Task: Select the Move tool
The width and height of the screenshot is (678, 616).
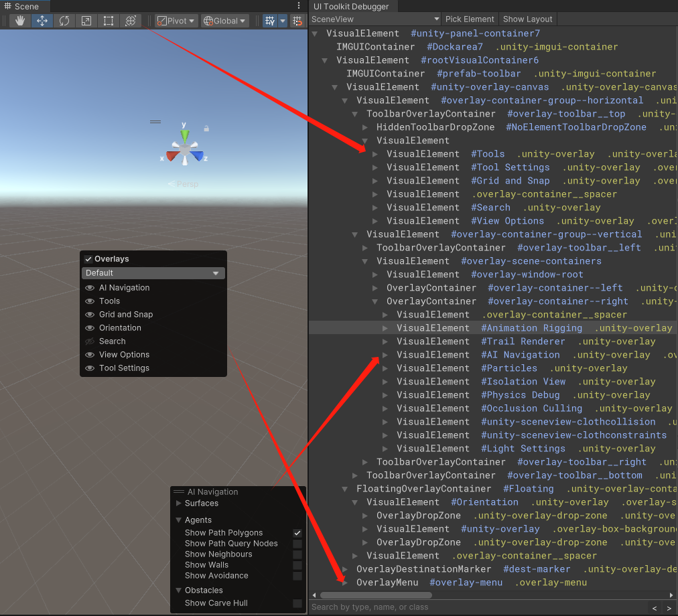Action: [42, 21]
